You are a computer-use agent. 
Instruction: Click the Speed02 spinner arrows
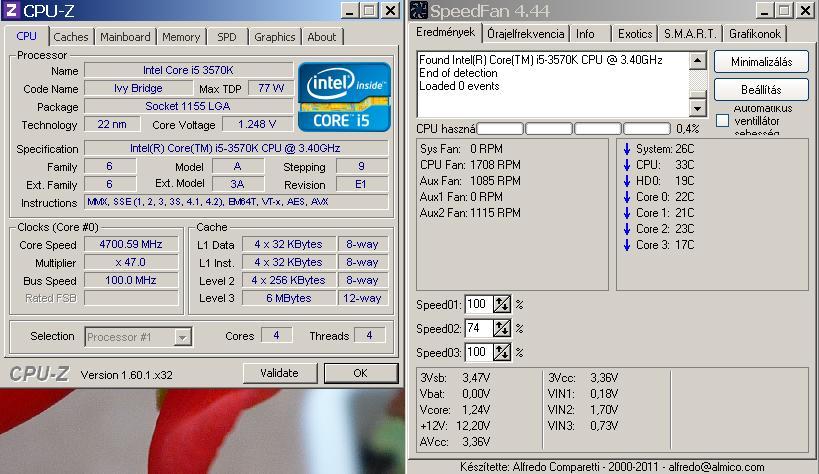[502, 328]
